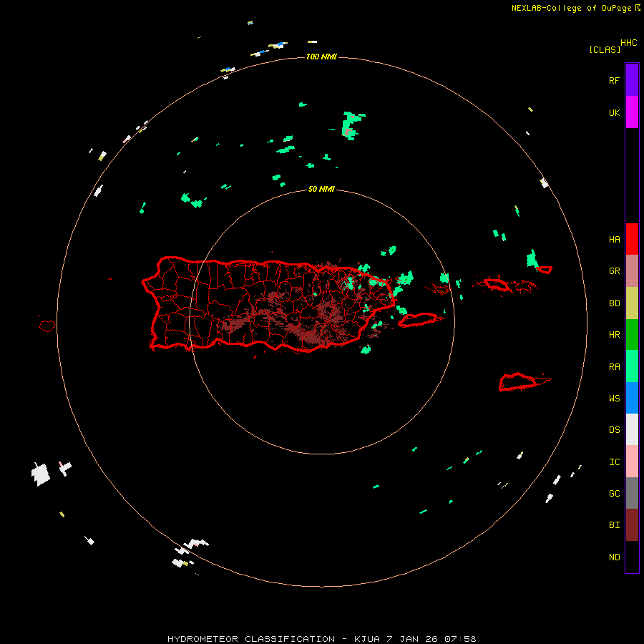Click the ND legend label
644x644 pixels.
click(x=614, y=557)
